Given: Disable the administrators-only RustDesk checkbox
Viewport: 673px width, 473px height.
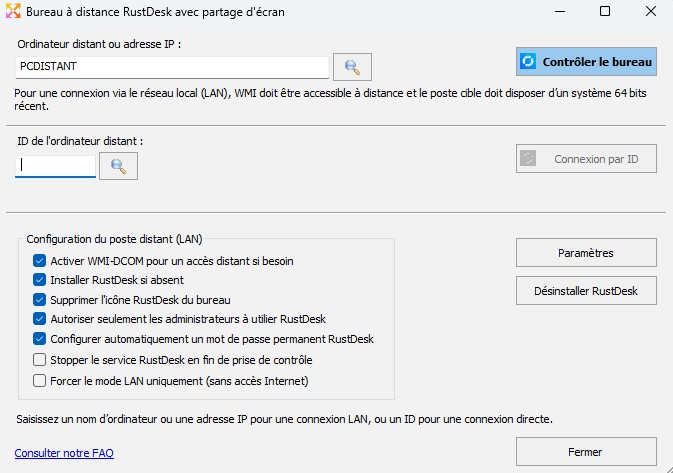Looking at the screenshot, I should tap(40, 320).
